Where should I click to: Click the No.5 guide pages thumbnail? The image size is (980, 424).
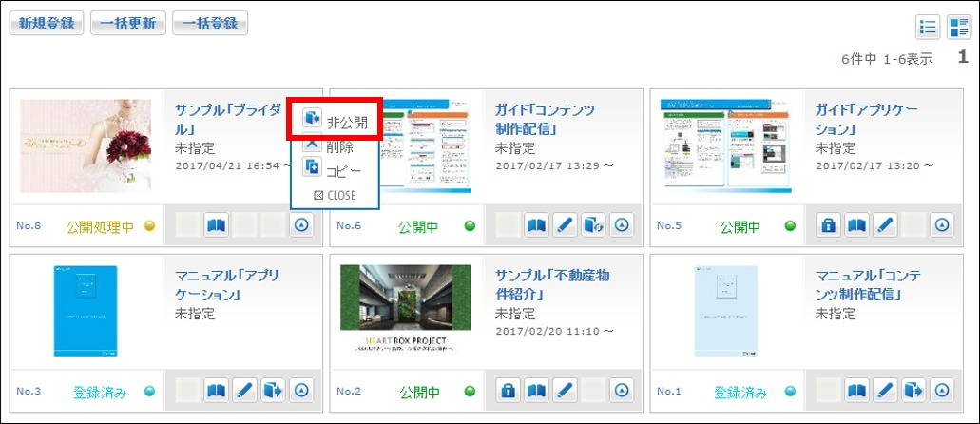point(726,145)
